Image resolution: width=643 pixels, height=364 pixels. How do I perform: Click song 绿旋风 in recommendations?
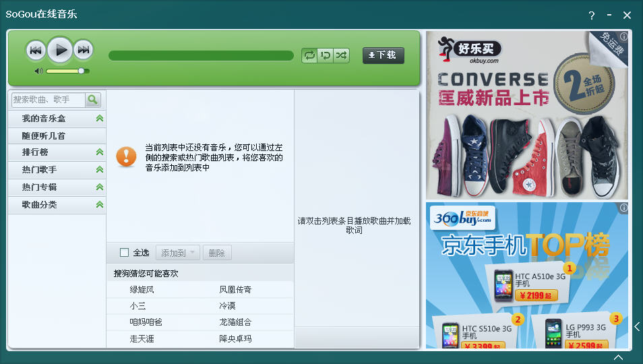click(142, 290)
